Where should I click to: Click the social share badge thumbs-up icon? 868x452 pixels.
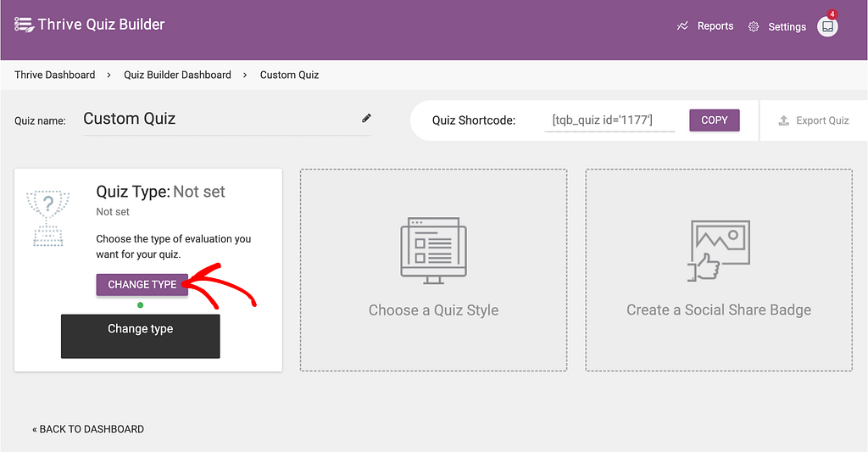coord(718,251)
